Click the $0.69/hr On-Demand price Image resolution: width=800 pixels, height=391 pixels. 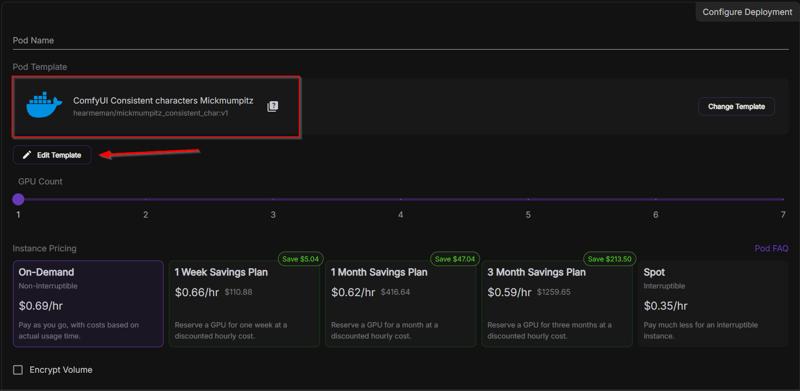click(41, 306)
